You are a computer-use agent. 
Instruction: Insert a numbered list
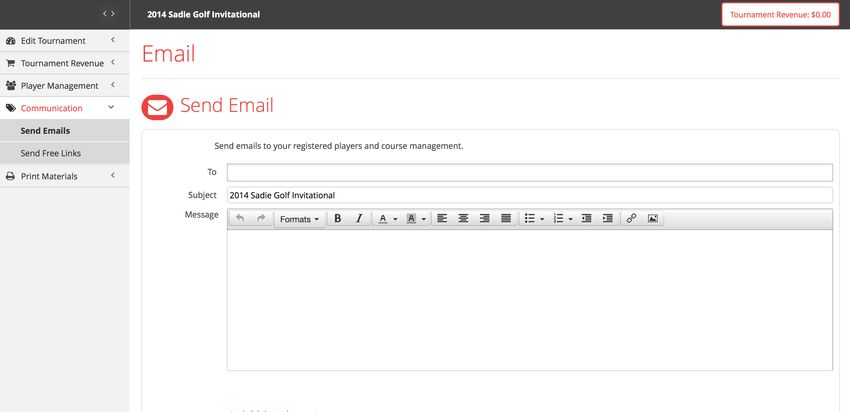558,218
